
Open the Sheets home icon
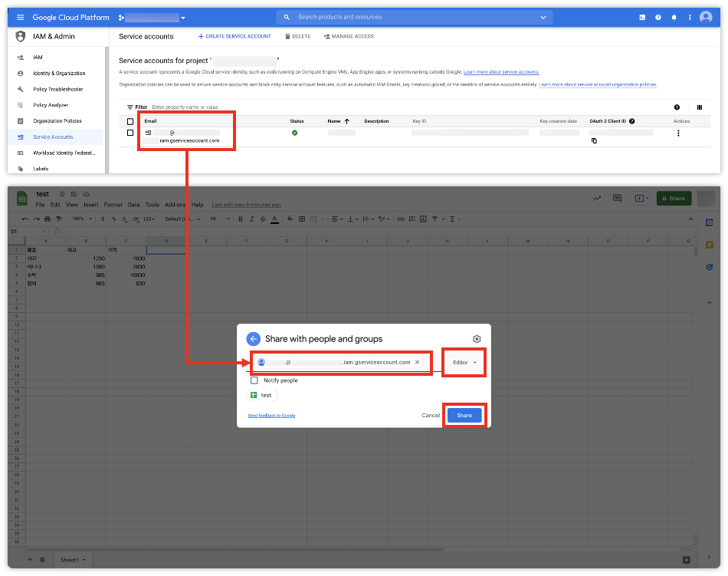[21, 199]
